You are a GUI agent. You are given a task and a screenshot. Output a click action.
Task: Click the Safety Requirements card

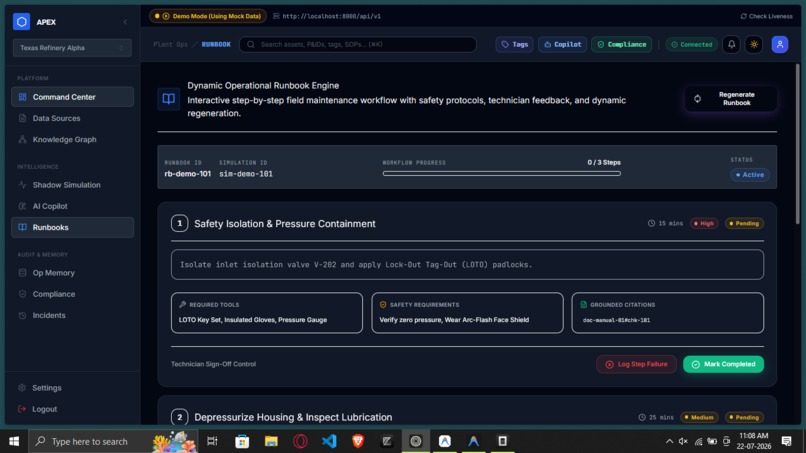pos(467,313)
